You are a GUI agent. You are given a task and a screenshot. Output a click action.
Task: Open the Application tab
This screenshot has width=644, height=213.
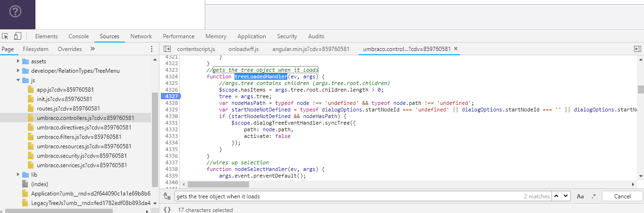tap(251, 36)
